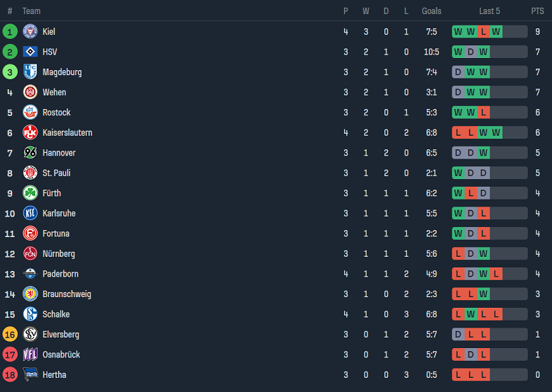
Task: Click the Kiel club crest icon
Action: point(30,32)
